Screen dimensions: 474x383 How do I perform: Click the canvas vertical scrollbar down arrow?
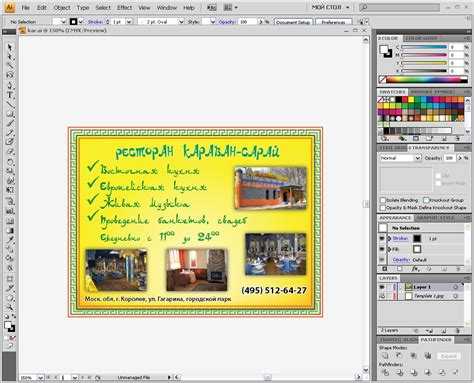coord(366,370)
